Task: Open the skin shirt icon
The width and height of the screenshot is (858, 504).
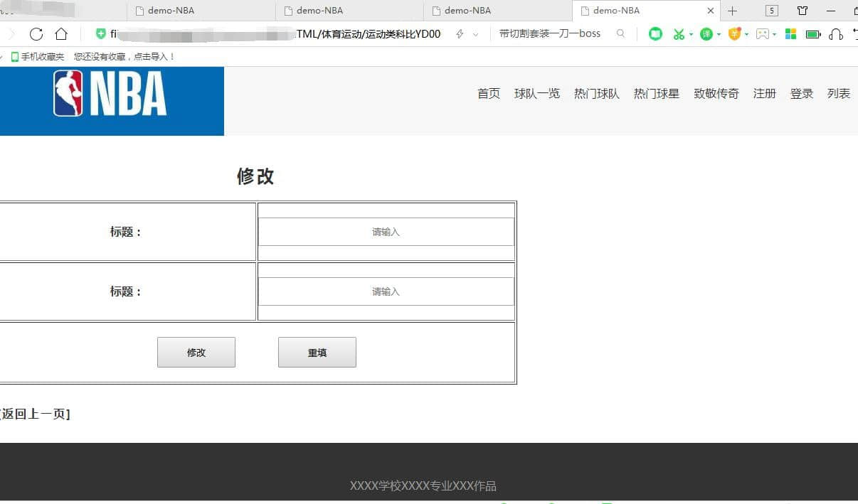Action: (803, 11)
